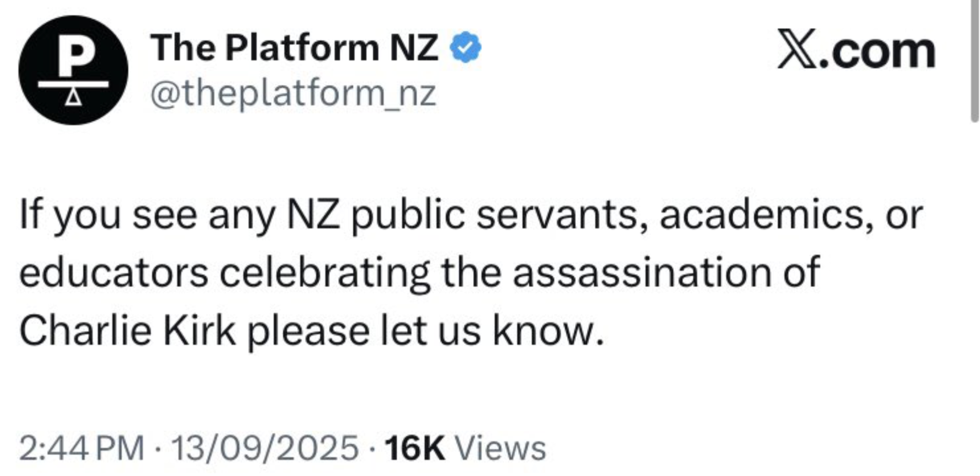This screenshot has width=980, height=476.
Task: Click the word assassination in the post
Action: click(x=642, y=273)
